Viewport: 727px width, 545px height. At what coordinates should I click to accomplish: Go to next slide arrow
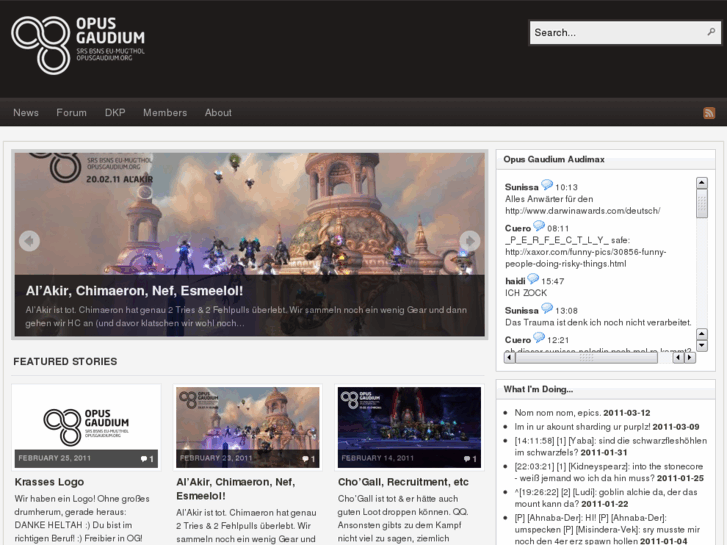coord(470,241)
